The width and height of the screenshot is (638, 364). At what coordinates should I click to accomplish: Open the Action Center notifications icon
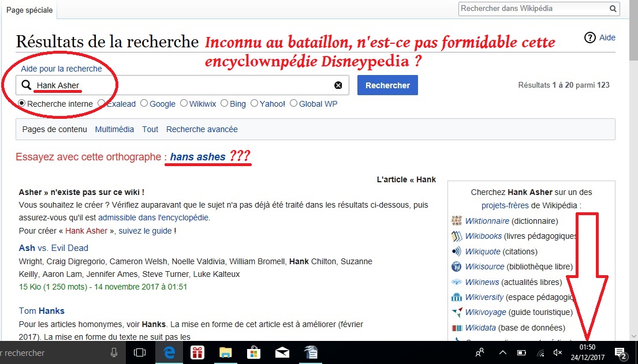coord(620,352)
